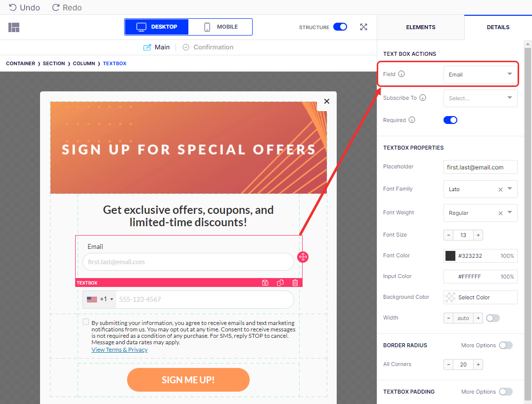Click the save icon on TEXTBOX bar
Image resolution: width=532 pixels, height=404 pixels.
pyautogui.click(x=266, y=283)
